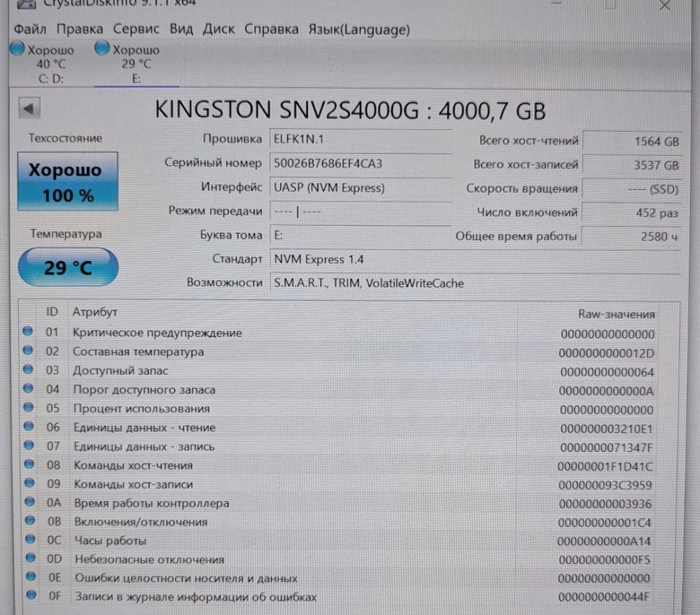Screen dimensions: 700x615
Task: Click the Хорошо 100% health status panel
Action: (x=67, y=181)
